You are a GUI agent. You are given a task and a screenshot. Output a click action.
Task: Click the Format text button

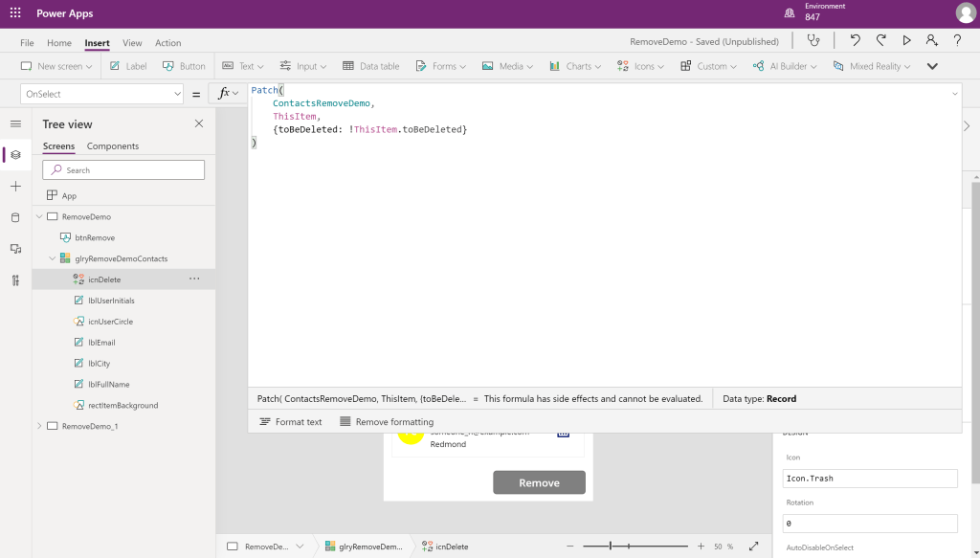coord(291,422)
